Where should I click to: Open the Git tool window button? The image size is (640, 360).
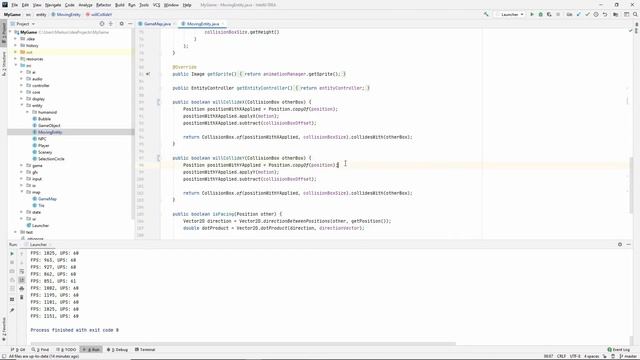pyautogui.click(x=18, y=350)
